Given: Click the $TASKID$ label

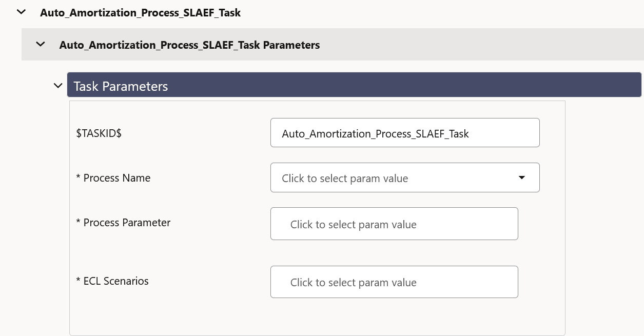Looking at the screenshot, I should point(99,132).
